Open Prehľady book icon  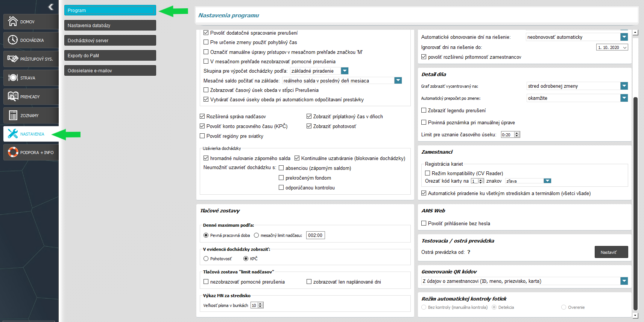point(13,96)
